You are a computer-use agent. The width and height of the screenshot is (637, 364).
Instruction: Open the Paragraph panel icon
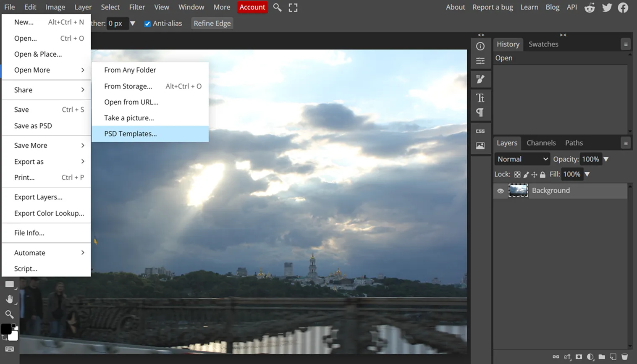(480, 113)
